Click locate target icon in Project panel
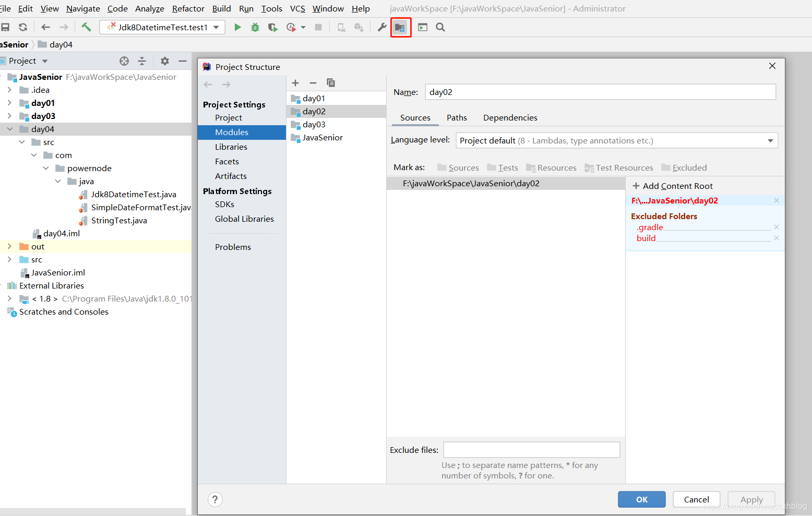 (x=124, y=61)
